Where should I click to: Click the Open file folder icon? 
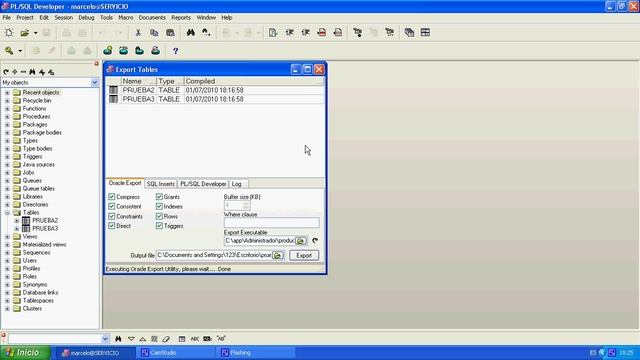[25, 33]
